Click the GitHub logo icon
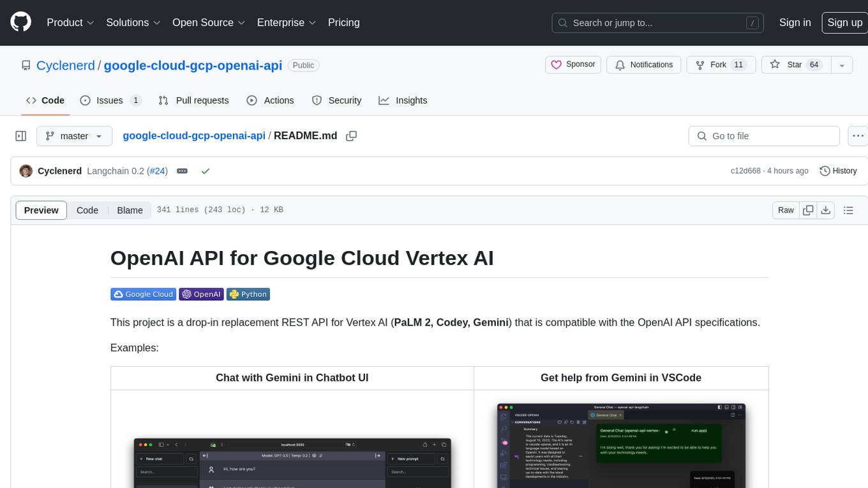The image size is (868, 488). [20, 22]
